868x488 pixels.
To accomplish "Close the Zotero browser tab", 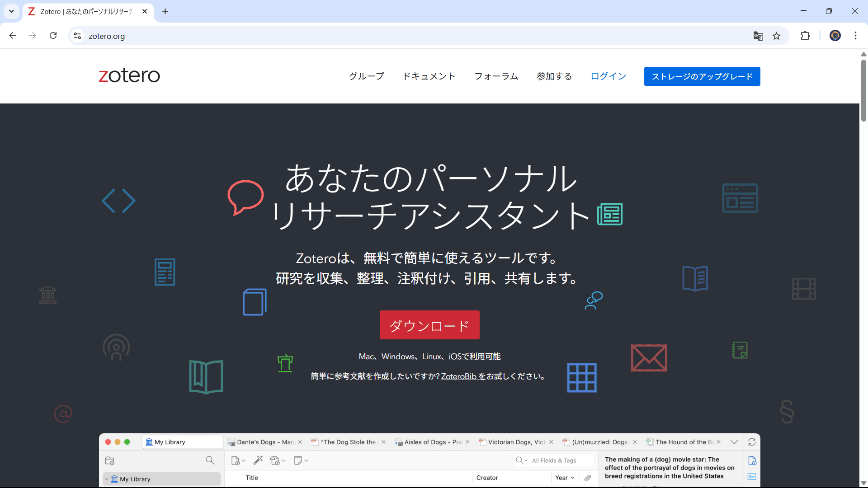I will coord(145,11).
